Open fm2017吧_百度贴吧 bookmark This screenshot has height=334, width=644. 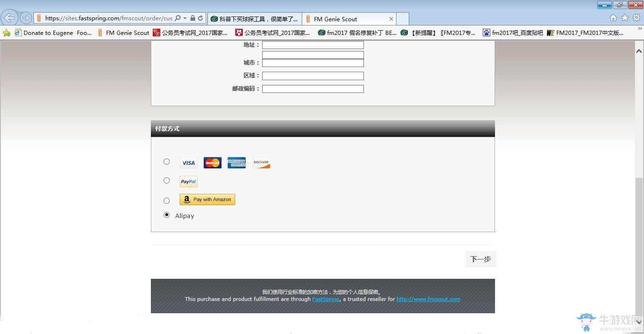click(x=513, y=33)
